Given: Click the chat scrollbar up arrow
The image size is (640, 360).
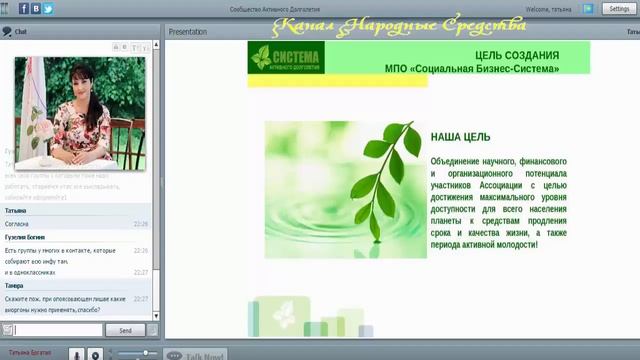Looking at the screenshot, I should point(156,44).
